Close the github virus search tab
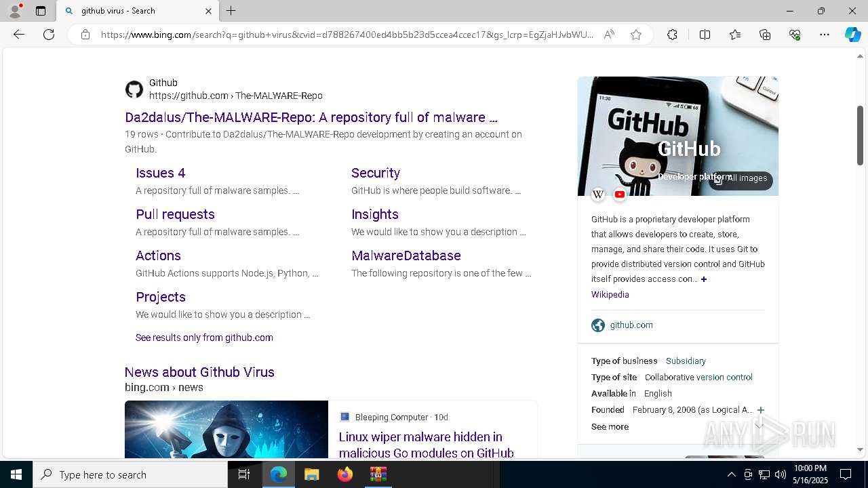 coord(208,11)
